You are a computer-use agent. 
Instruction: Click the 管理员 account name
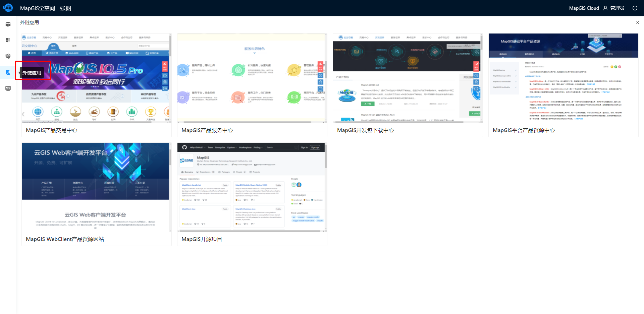pos(617,8)
